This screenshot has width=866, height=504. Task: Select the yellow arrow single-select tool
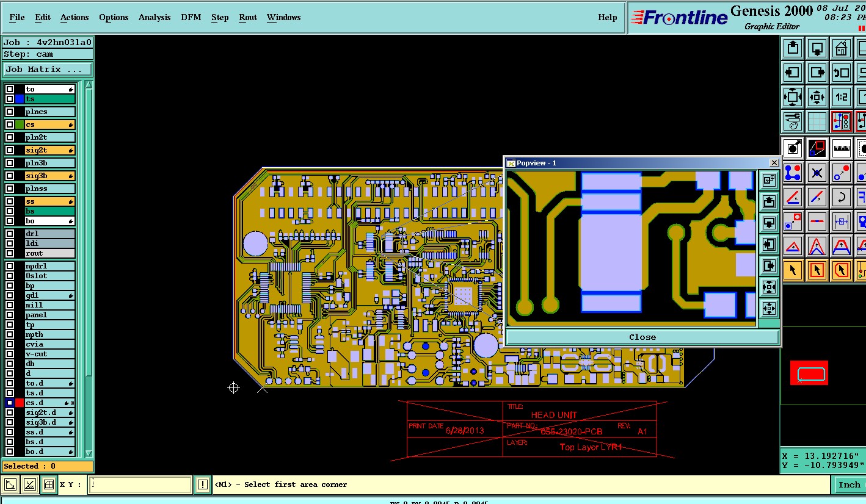click(793, 269)
